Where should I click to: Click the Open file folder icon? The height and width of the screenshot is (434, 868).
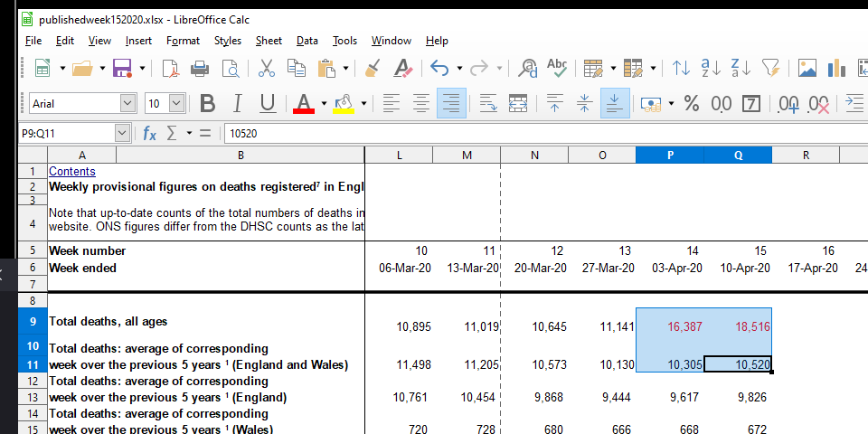(82, 68)
